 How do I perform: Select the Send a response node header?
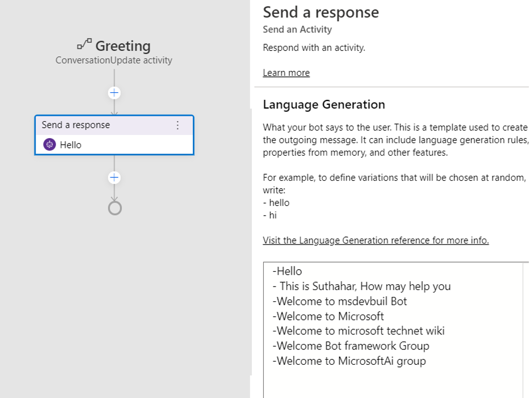tap(114, 125)
